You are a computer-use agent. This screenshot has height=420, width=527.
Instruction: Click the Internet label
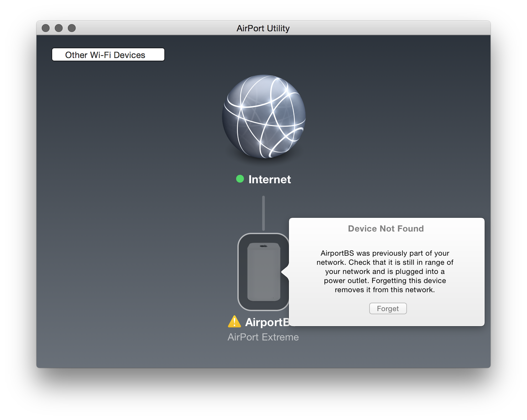coord(269,179)
